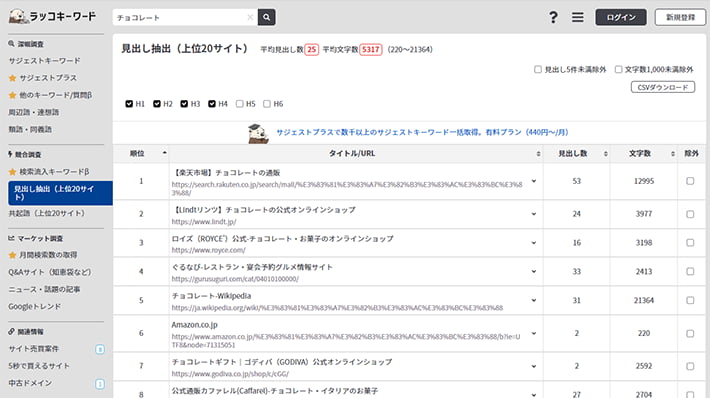Viewport: 710px width, 398px height.
Task: Click the star icon beside 月間検索数の取得
Action: click(13, 255)
